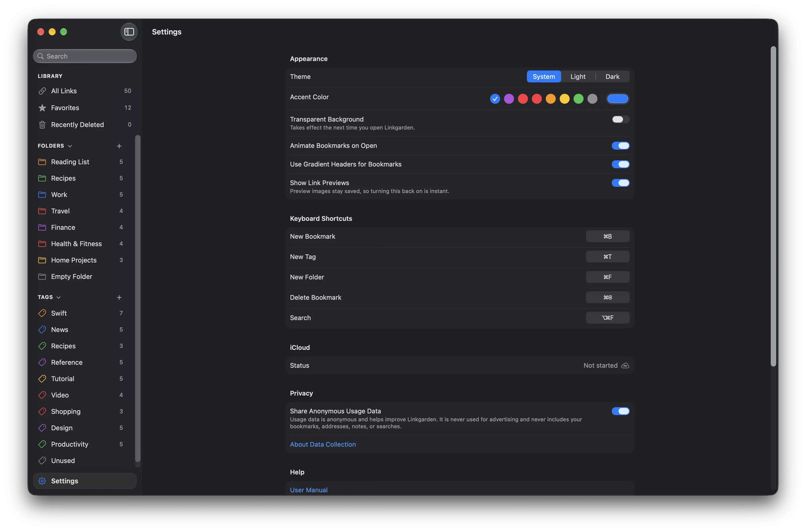
Task: Edit the Delete Bookmark shortcut button
Action: pyautogui.click(x=607, y=298)
